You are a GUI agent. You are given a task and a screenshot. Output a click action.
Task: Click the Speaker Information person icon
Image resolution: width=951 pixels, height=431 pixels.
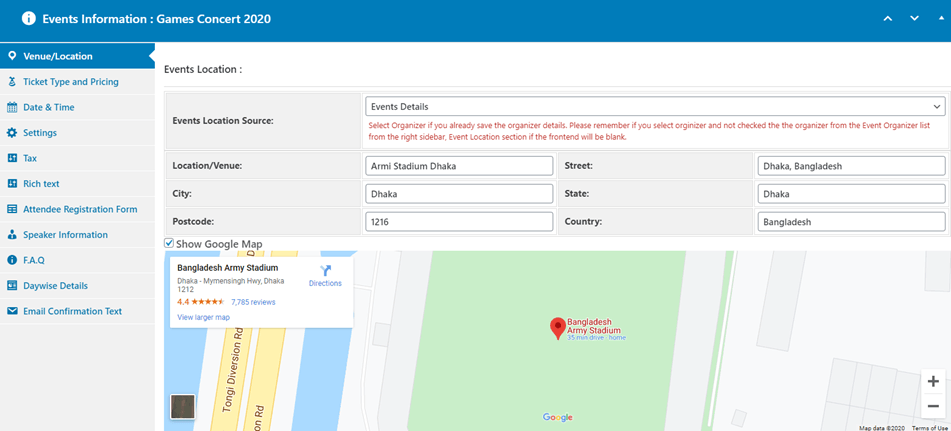(x=12, y=234)
